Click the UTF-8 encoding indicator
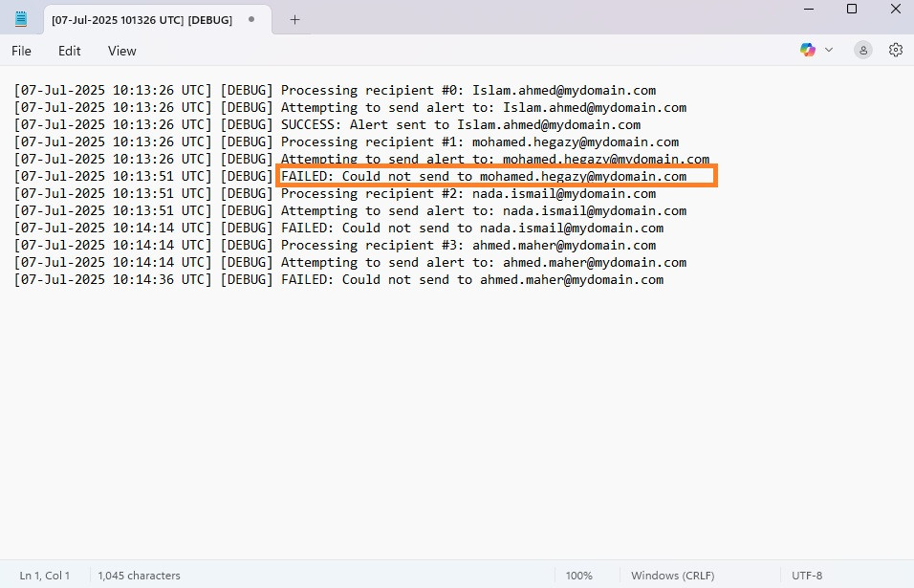Image resolution: width=914 pixels, height=588 pixels. [x=807, y=576]
